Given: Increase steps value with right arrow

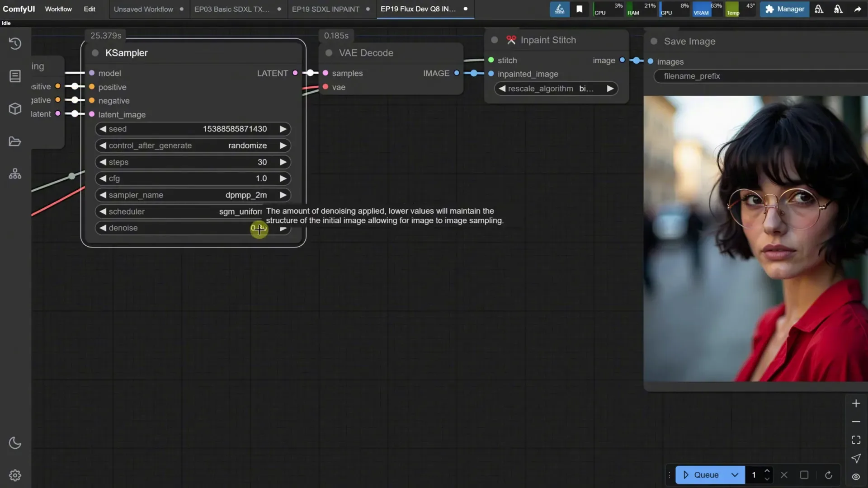Looking at the screenshot, I should (283, 162).
